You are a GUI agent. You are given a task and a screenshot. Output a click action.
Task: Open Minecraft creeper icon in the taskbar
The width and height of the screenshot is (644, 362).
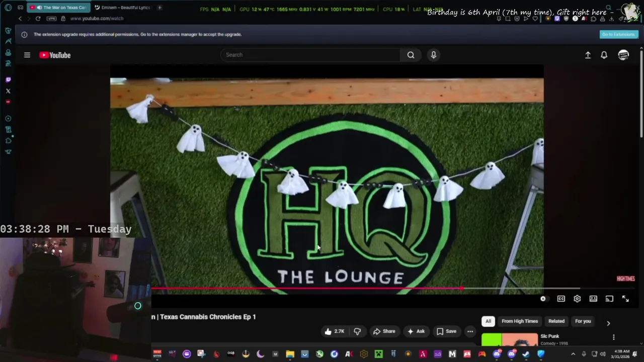click(378, 354)
